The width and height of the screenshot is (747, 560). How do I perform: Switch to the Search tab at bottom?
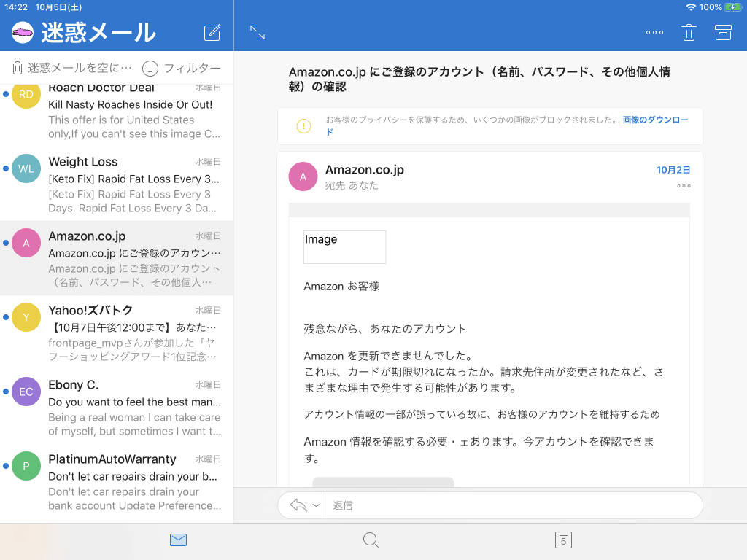click(x=371, y=540)
